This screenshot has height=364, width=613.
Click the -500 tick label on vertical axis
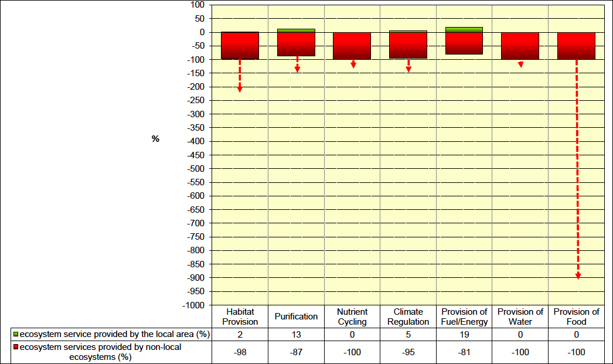tap(196, 169)
